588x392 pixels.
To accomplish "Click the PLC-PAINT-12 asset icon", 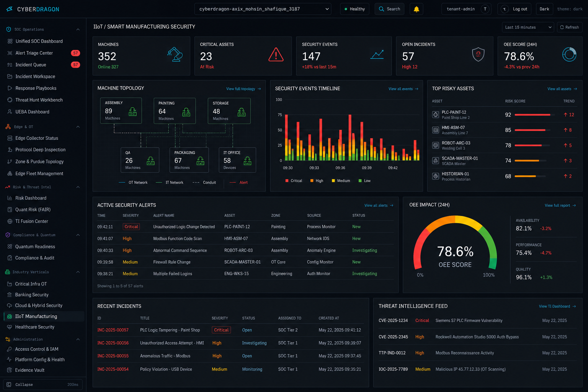I will point(435,114).
